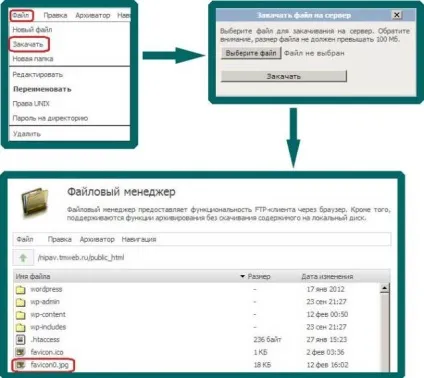Select the favicon.ico file name
This screenshot has height=378, width=424.
pos(47,352)
